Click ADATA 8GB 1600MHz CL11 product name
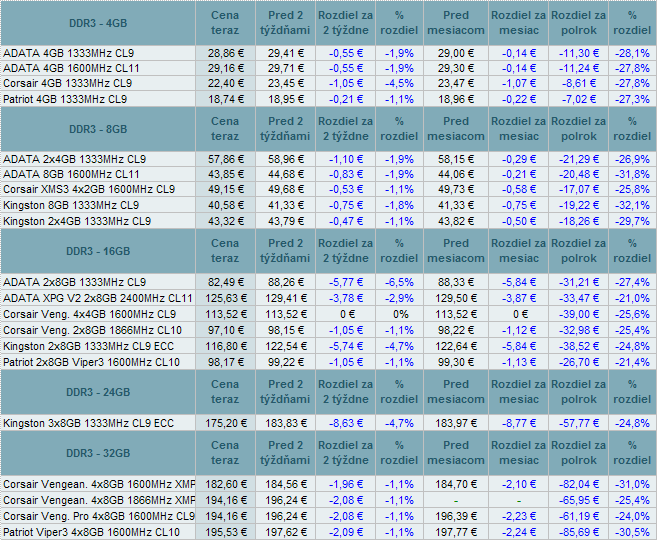This screenshot has width=657, height=540. click(x=71, y=174)
